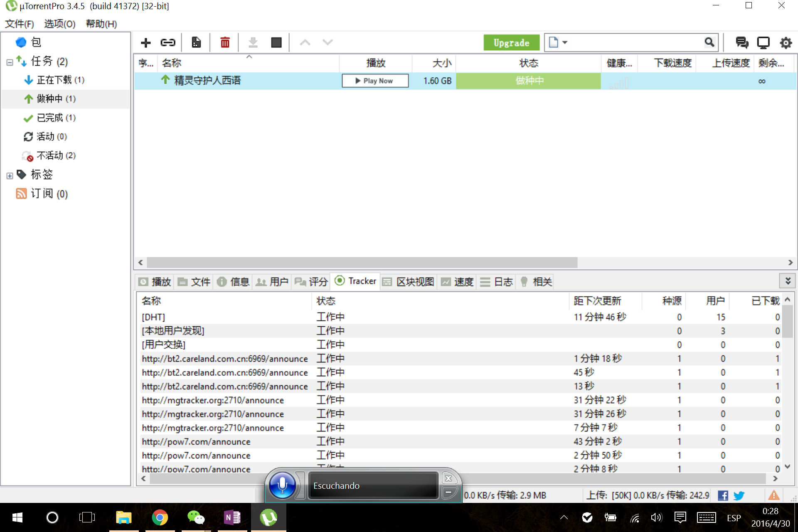Open the chat bubbles icon in toolbar

coord(742,42)
